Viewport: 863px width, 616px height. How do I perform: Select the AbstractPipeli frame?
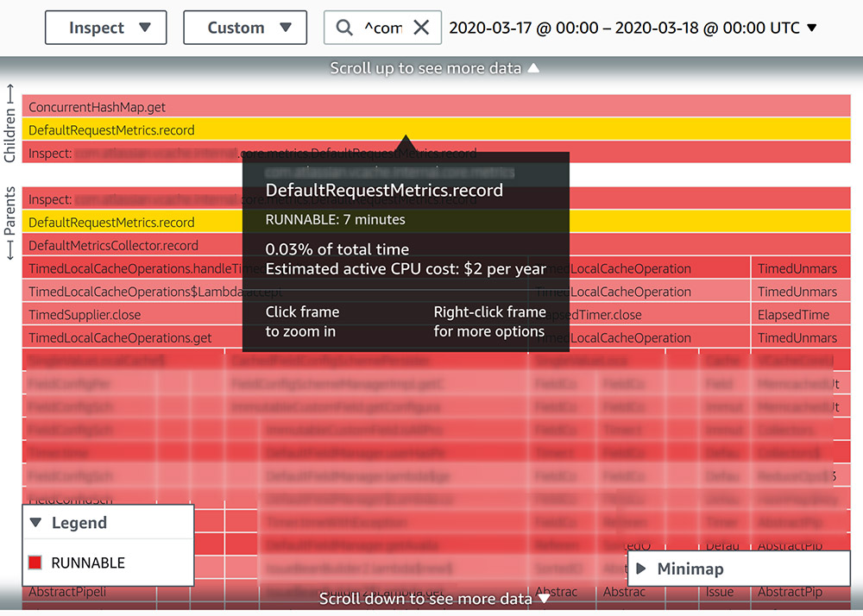point(89,593)
